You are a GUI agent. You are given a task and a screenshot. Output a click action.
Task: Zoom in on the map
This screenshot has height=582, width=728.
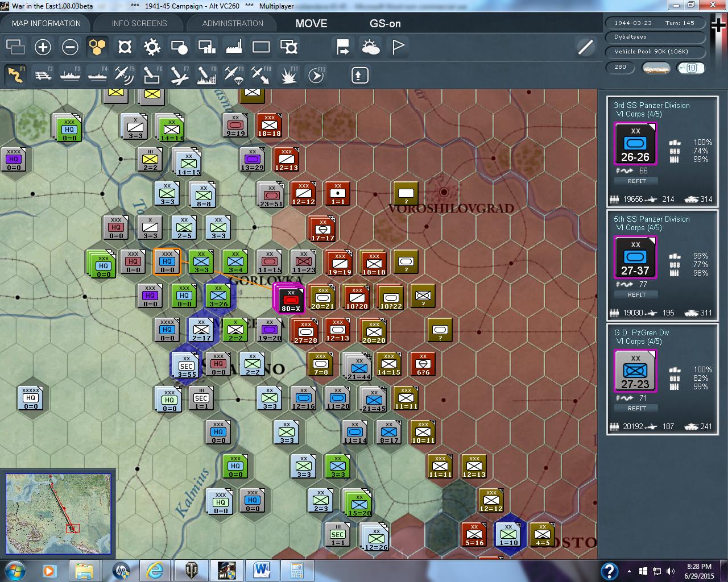coord(43,47)
